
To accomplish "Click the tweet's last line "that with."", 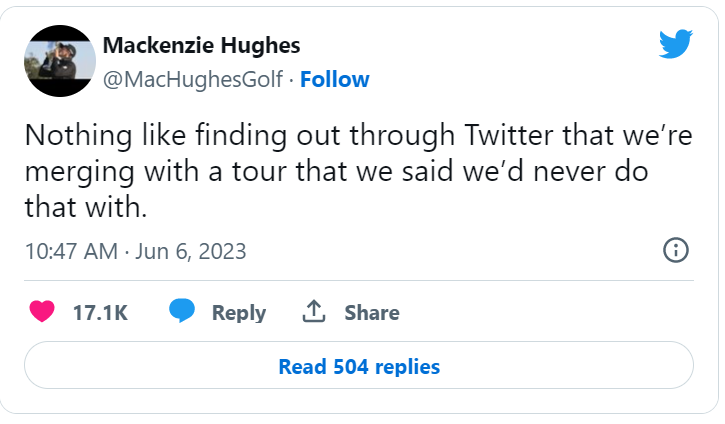I will (x=85, y=206).
